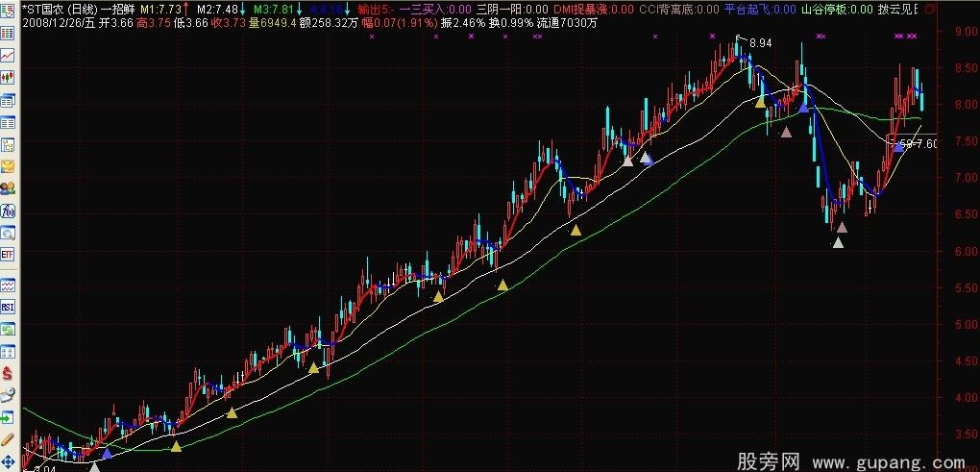Open the time-sharing line chart icon

point(8,56)
